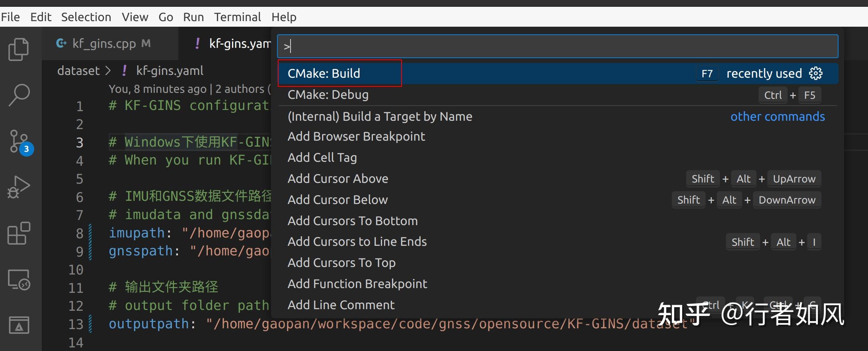The image size is (868, 351).
Task: Select Add Function Breakpoint command
Action: click(357, 284)
